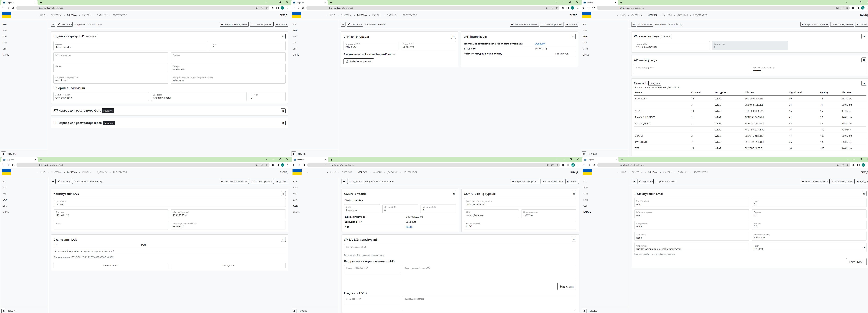Image resolution: width=868 pixels, height=313 pixels.
Task: Click Ukrainian flag logo in FTP window
Action: (x=6, y=15)
